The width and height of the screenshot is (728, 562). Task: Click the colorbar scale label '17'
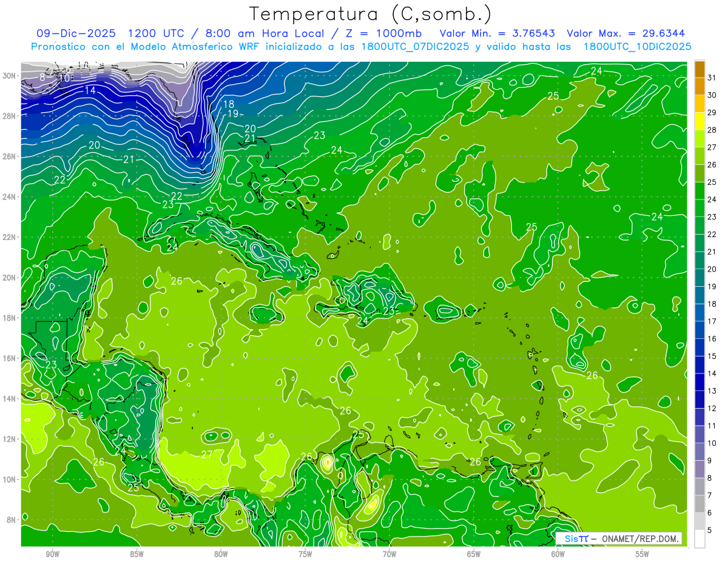click(x=712, y=321)
